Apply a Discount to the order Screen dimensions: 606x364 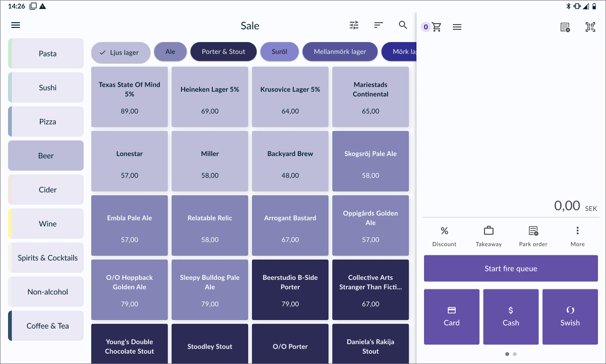pos(444,236)
